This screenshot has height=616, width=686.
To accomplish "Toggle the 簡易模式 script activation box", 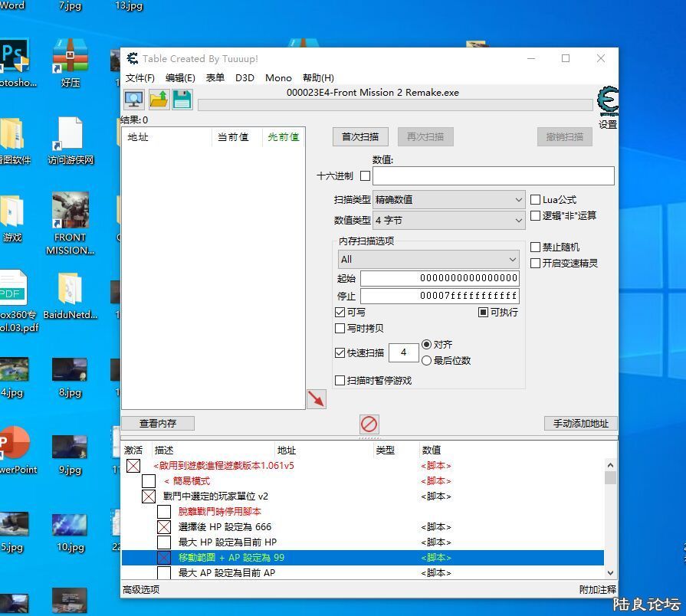I will pos(149,481).
